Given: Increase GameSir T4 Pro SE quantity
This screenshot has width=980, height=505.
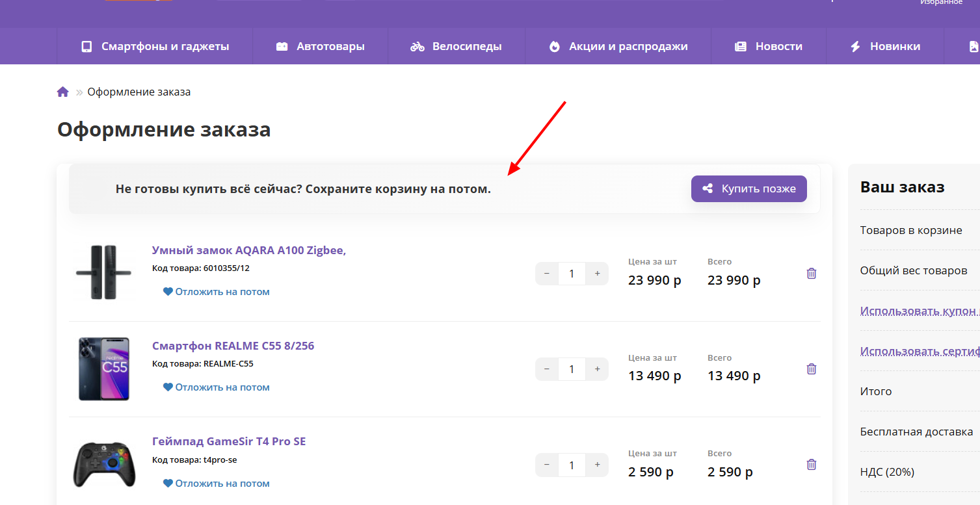Looking at the screenshot, I should pos(597,465).
